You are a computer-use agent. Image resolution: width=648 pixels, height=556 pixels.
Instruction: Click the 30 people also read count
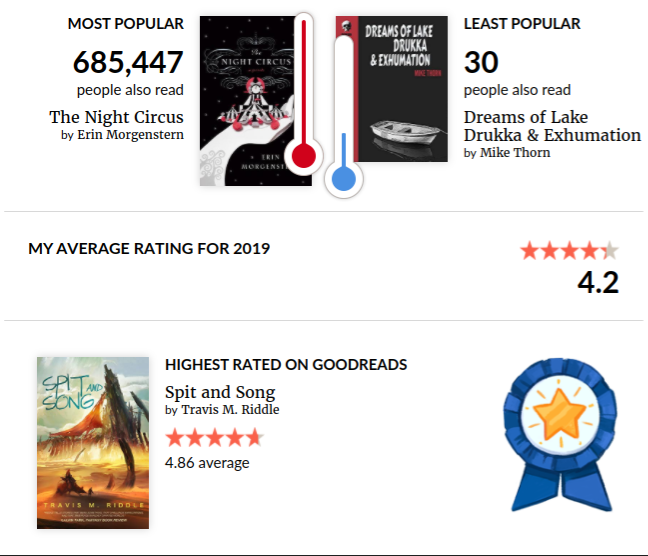coord(481,63)
